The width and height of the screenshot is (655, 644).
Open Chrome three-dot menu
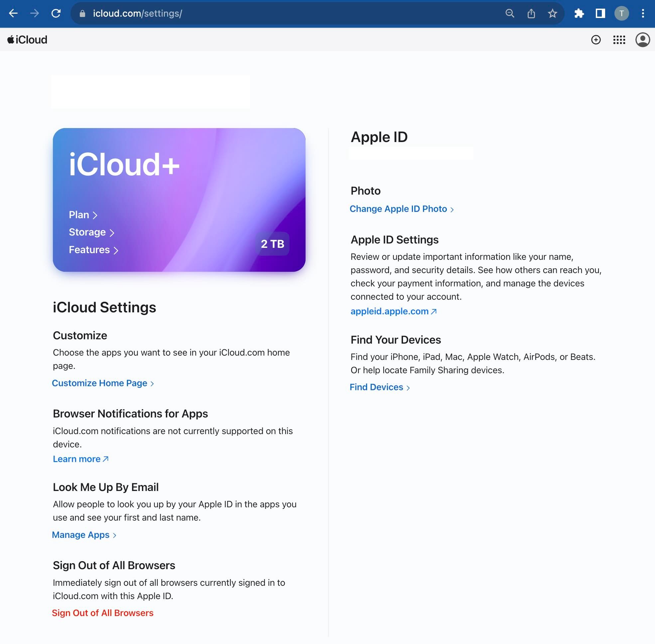[x=642, y=14]
